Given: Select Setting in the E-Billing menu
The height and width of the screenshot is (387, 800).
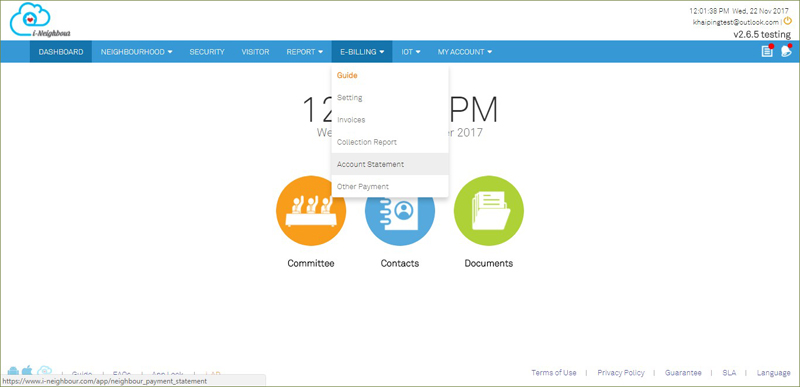Looking at the screenshot, I should click(390, 97).
